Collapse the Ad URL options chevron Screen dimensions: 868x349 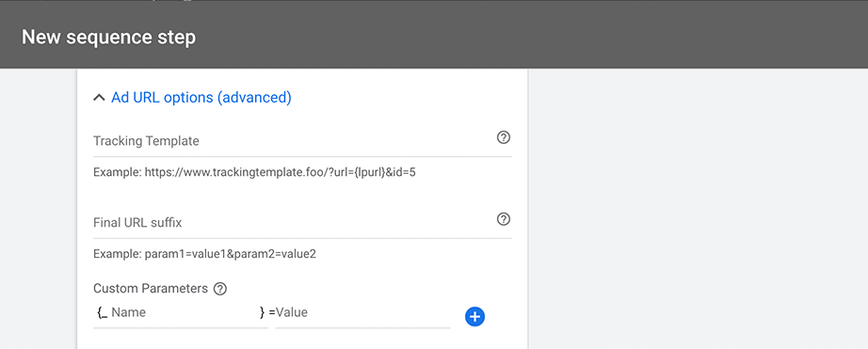coord(99,98)
